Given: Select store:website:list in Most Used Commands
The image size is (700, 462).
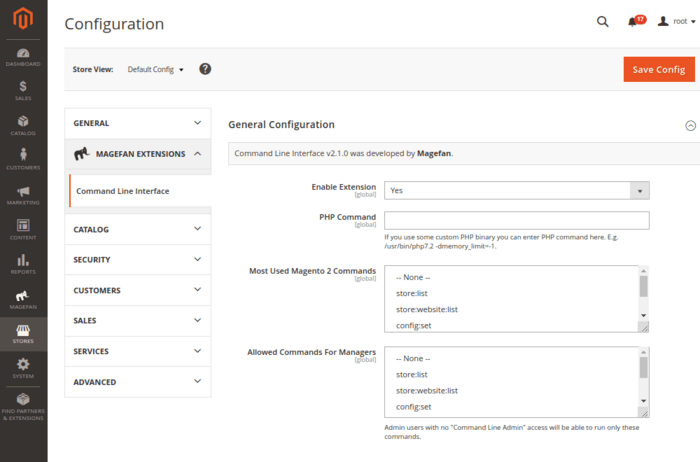Looking at the screenshot, I should (512, 309).
